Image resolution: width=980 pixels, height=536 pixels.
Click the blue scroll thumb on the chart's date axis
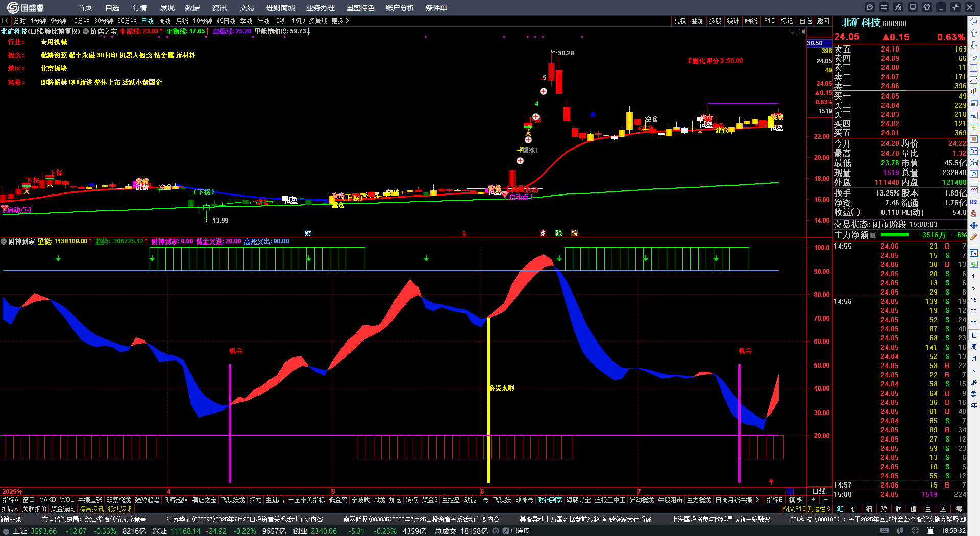pos(789,491)
